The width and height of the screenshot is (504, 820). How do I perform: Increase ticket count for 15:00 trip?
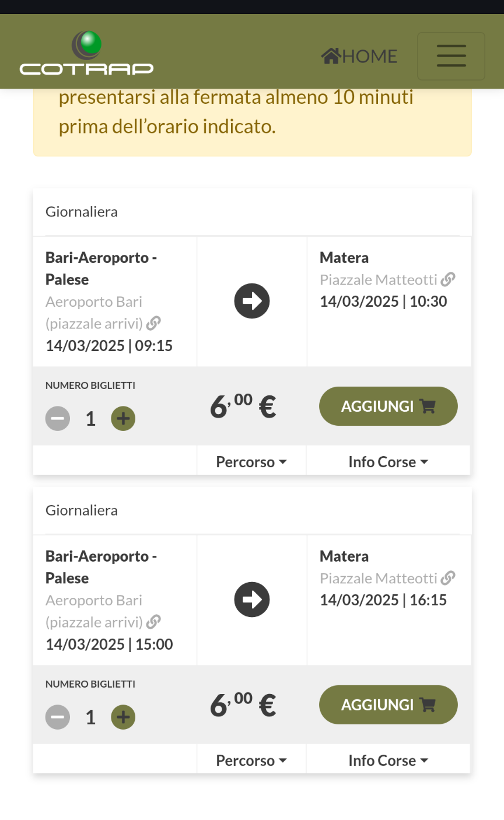(x=123, y=717)
